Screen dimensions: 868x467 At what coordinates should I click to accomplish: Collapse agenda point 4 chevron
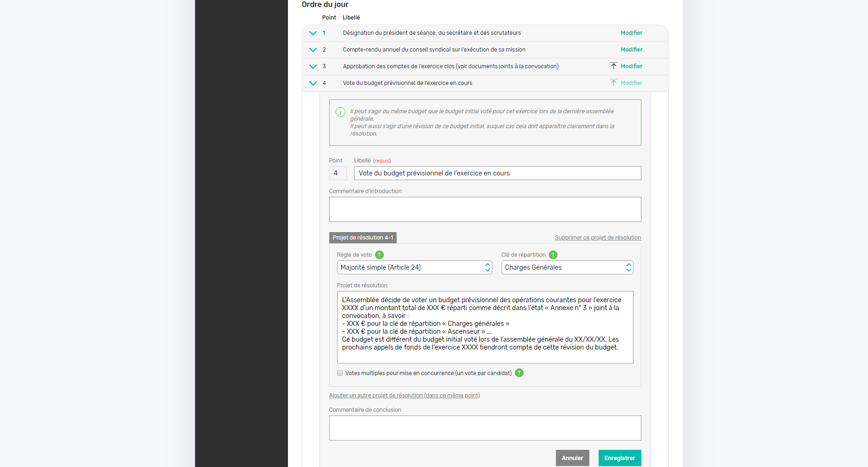313,83
